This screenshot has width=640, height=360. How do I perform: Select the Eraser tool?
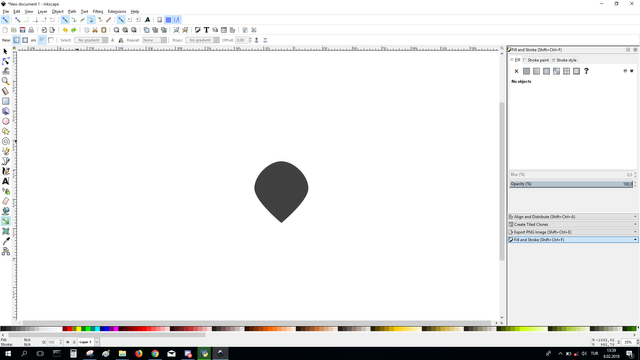point(5,201)
